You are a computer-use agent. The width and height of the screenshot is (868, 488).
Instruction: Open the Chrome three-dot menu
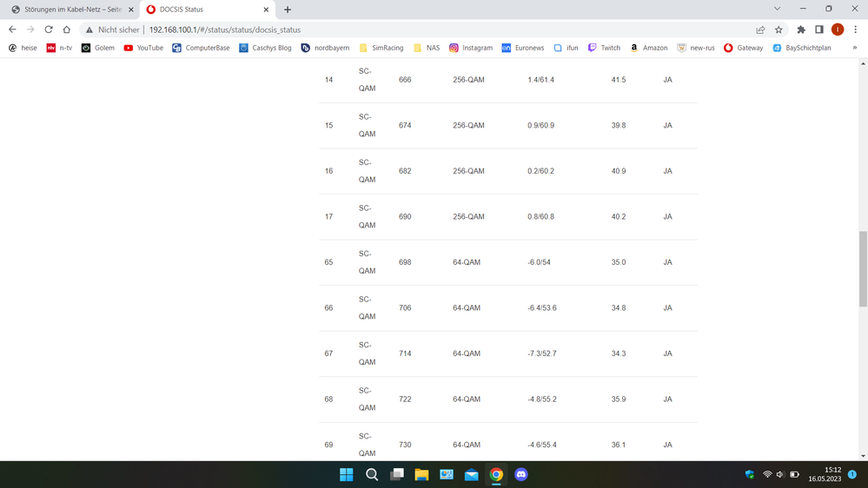pos(855,30)
